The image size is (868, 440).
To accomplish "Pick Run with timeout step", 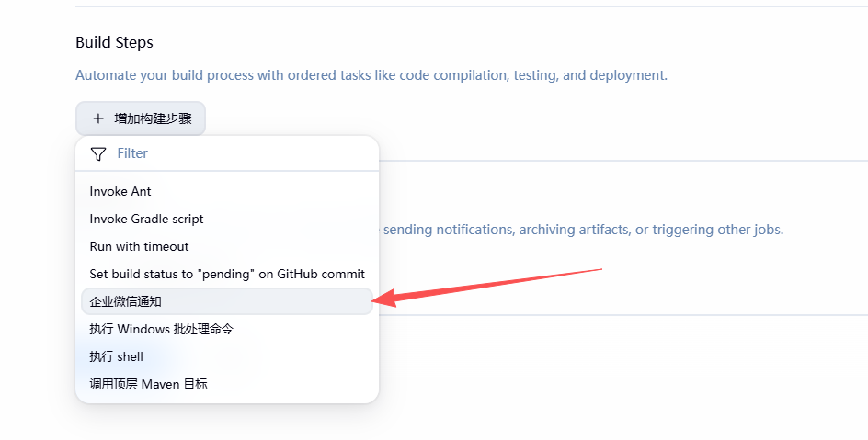I will [x=139, y=246].
